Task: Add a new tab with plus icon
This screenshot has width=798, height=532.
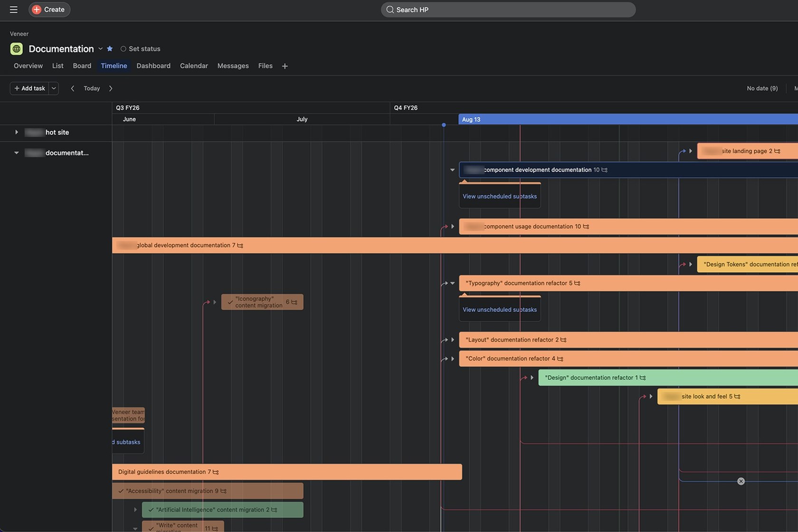Action: click(x=285, y=66)
